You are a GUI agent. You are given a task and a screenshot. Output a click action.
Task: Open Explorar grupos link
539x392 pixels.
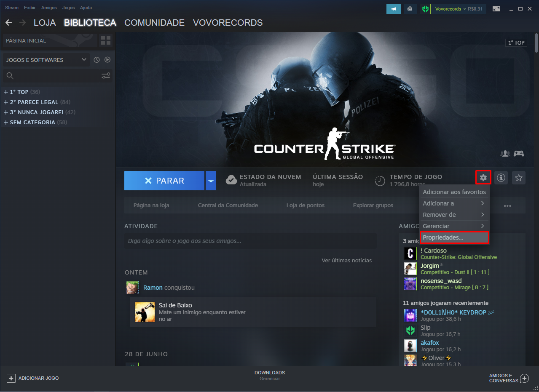(x=373, y=205)
